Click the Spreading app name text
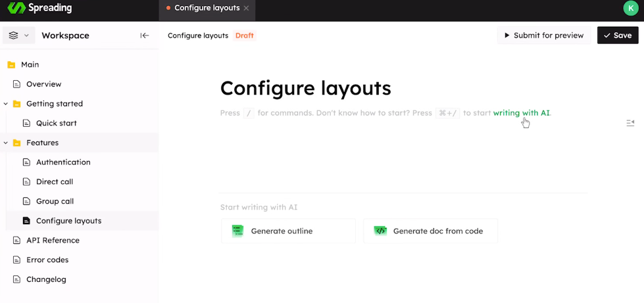644x303 pixels. click(x=50, y=8)
